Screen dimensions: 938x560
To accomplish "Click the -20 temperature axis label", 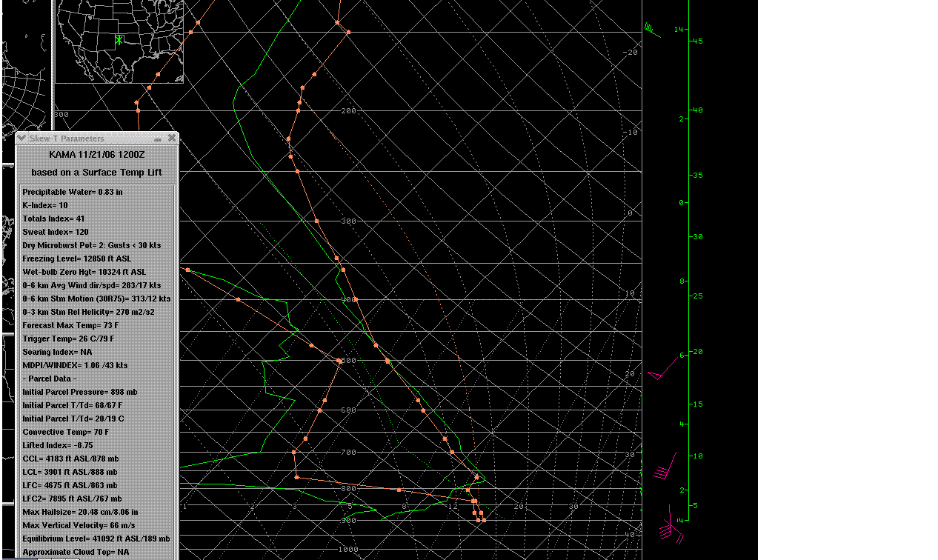I will [631, 53].
